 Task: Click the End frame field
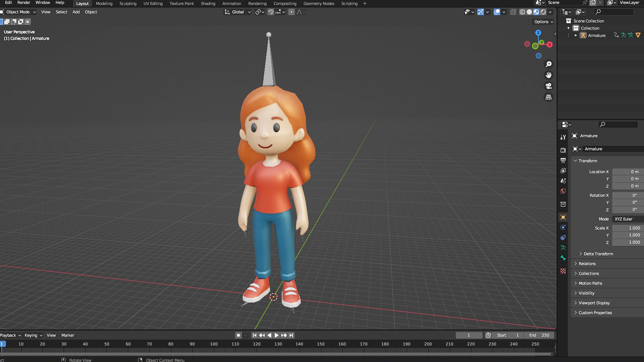tap(539, 335)
